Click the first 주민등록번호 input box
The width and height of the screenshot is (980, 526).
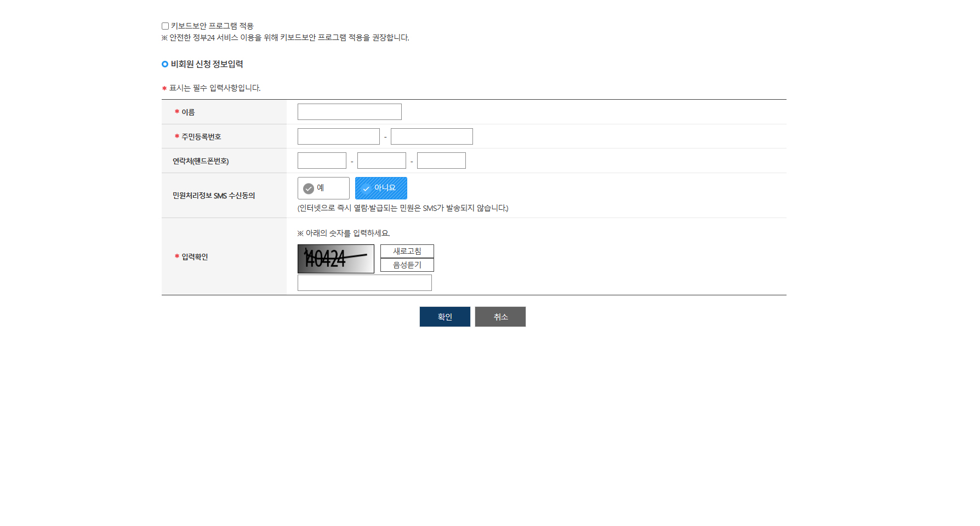(x=338, y=136)
